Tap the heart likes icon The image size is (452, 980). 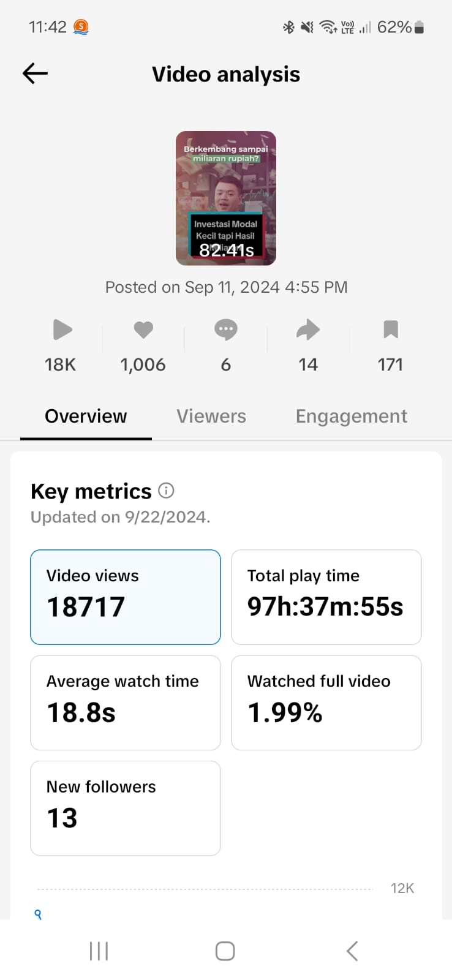(x=143, y=330)
